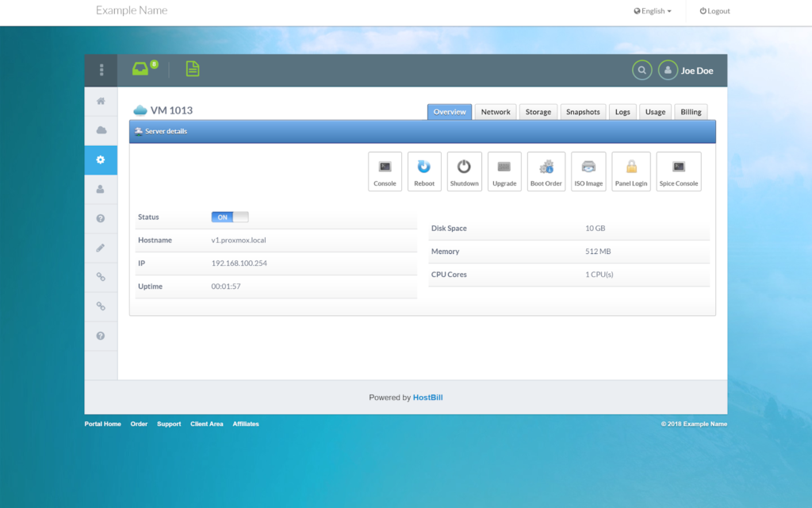The image size is (812, 508).
Task: Switch to the Network tab
Action: click(496, 112)
